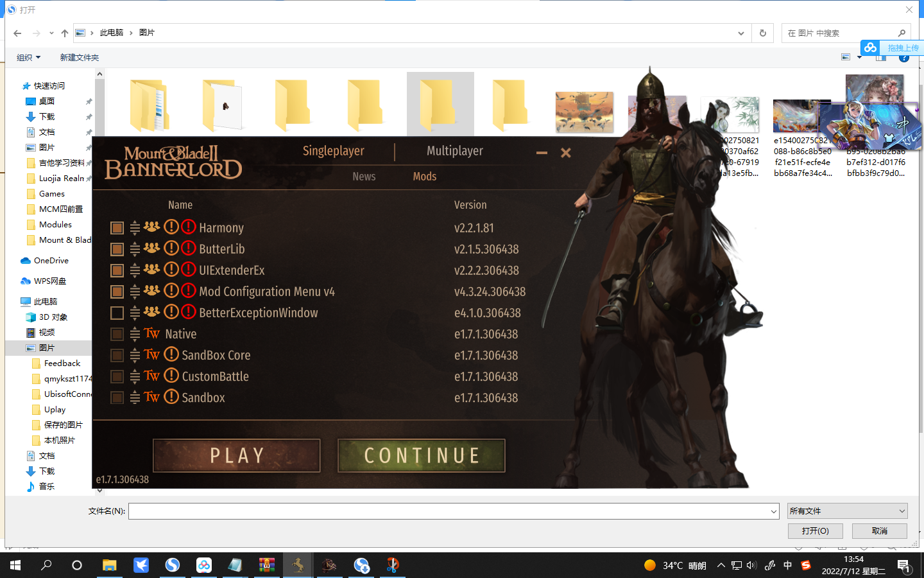The height and width of the screenshot is (578, 924).
Task: Go up one folder level
Action: point(65,33)
